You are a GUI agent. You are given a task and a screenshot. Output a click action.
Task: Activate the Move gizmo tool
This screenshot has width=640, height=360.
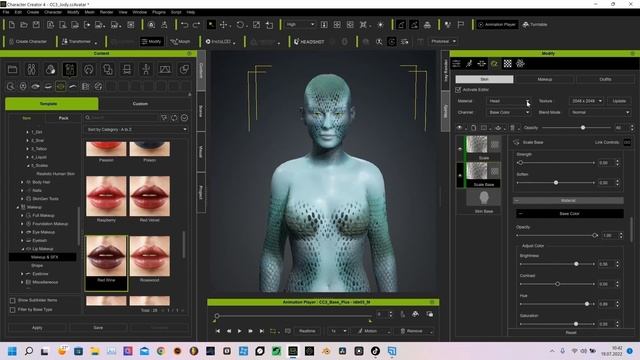224,25
